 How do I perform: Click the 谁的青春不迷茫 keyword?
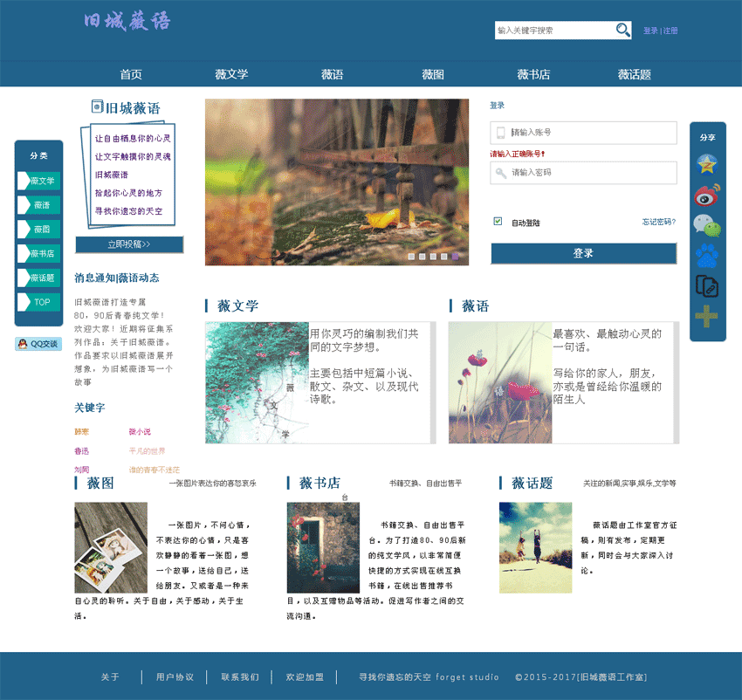pyautogui.click(x=155, y=470)
